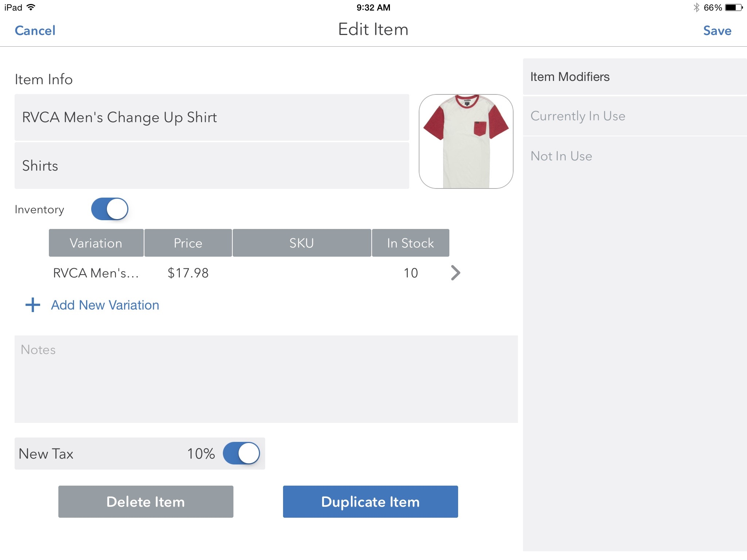The image size is (747, 560).
Task: Tap the plus icon for new variation
Action: click(x=33, y=305)
